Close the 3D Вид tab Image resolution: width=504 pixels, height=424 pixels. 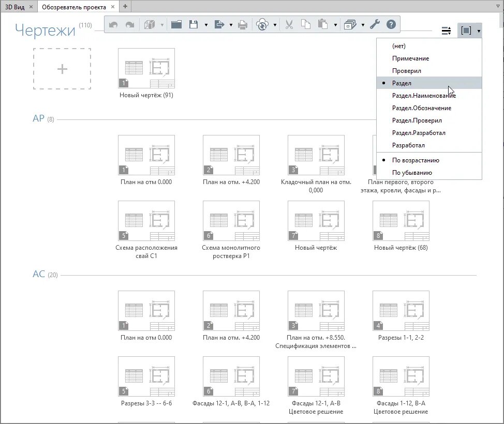[31, 7]
